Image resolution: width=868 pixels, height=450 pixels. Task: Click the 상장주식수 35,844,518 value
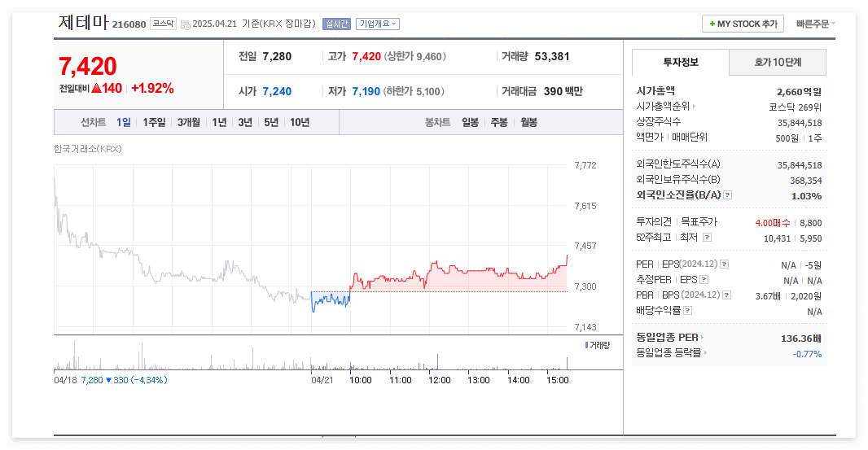pos(800,123)
